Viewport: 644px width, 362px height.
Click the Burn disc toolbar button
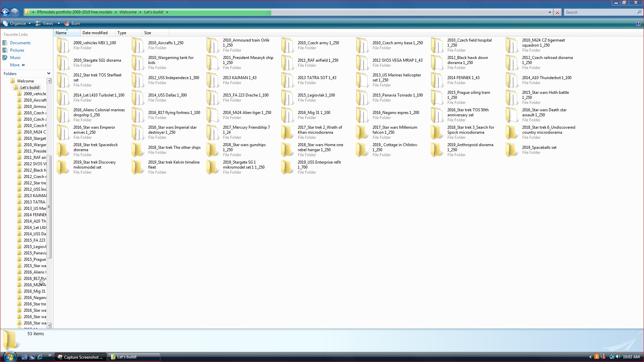click(x=72, y=23)
